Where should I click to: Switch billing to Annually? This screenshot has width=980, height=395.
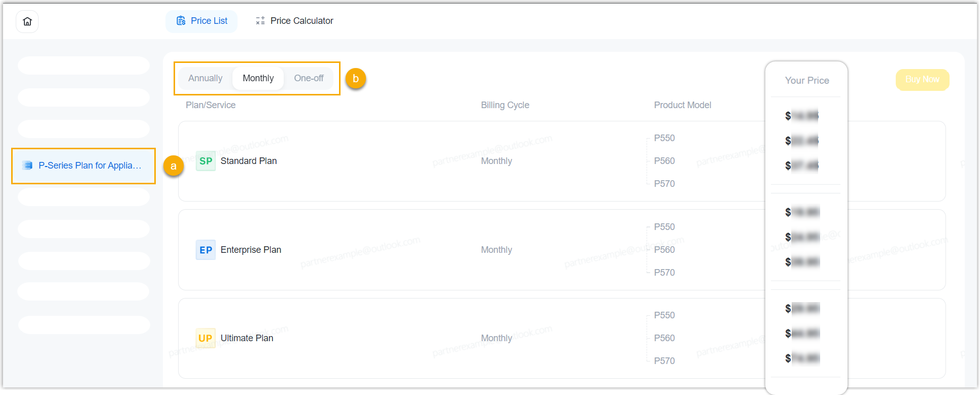click(205, 78)
